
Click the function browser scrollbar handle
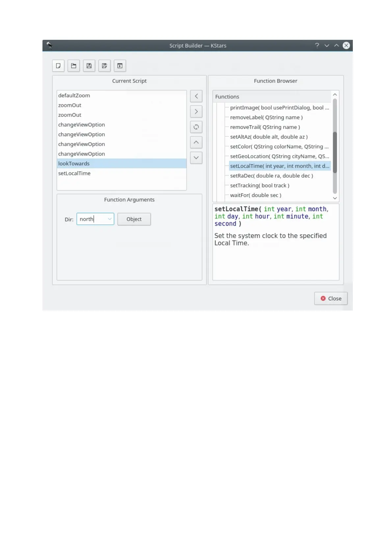point(335,152)
